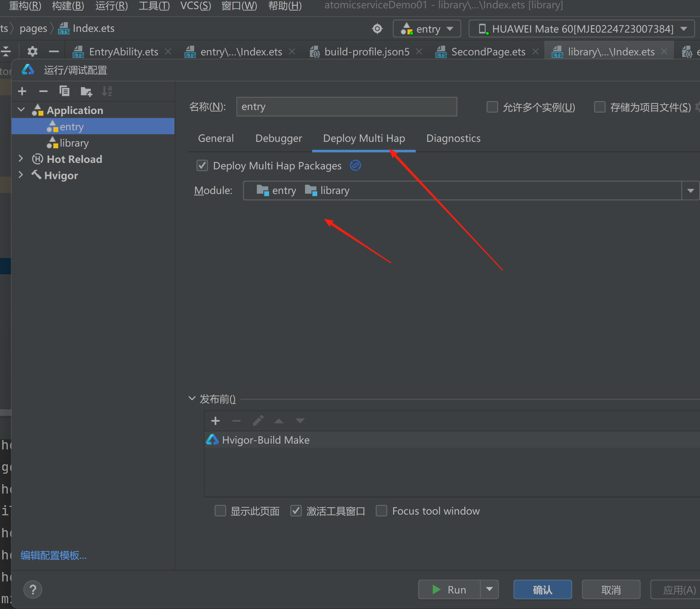Open the 构建(B) menu

click(x=68, y=6)
